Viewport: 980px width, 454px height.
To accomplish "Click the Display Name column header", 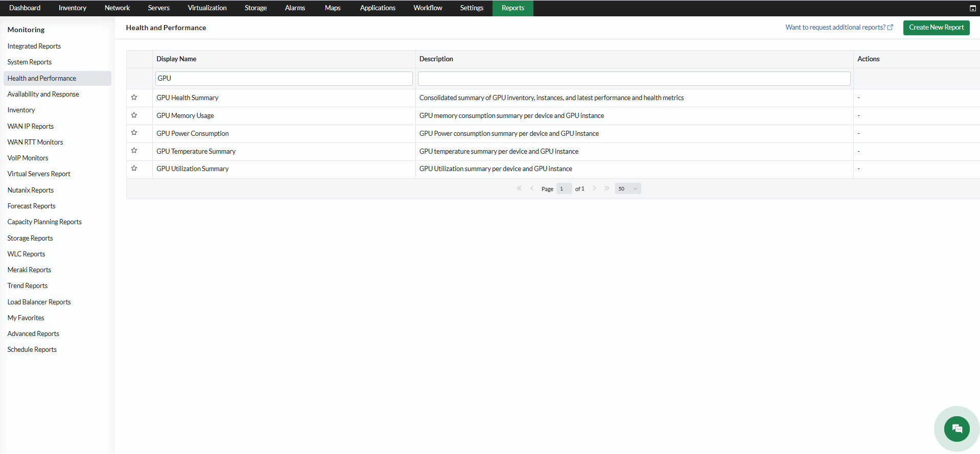I will [177, 59].
